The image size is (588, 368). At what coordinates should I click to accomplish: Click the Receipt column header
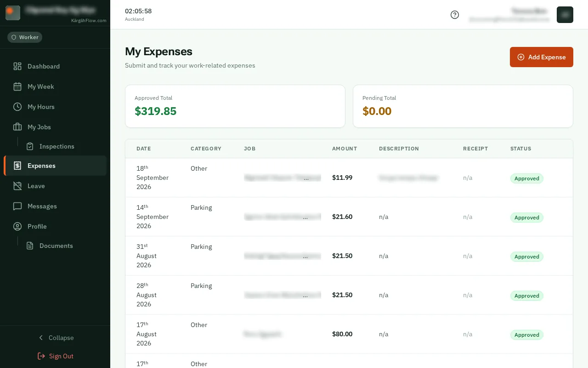click(475, 149)
